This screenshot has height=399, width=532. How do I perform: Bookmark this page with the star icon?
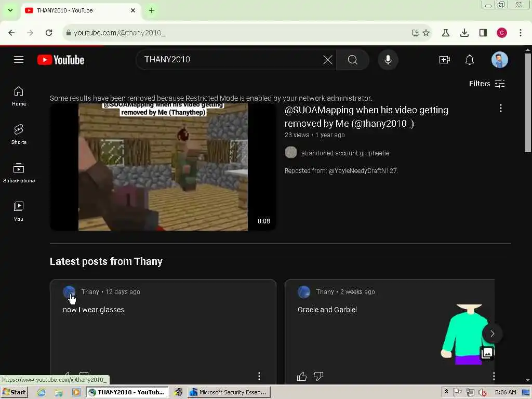coord(426,33)
